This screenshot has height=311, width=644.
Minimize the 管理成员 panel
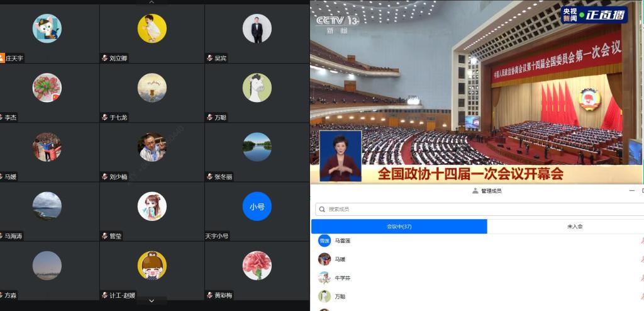632,191
